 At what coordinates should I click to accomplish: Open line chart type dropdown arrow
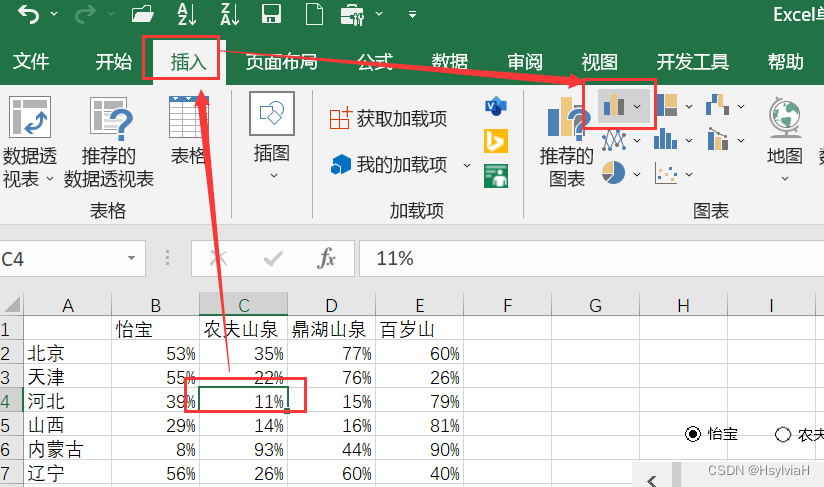pyautogui.click(x=637, y=141)
